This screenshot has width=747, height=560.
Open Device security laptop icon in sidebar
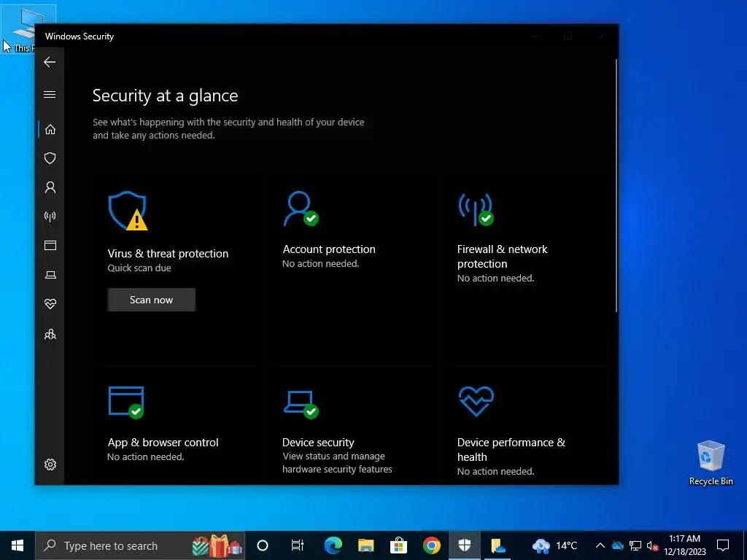(50, 275)
